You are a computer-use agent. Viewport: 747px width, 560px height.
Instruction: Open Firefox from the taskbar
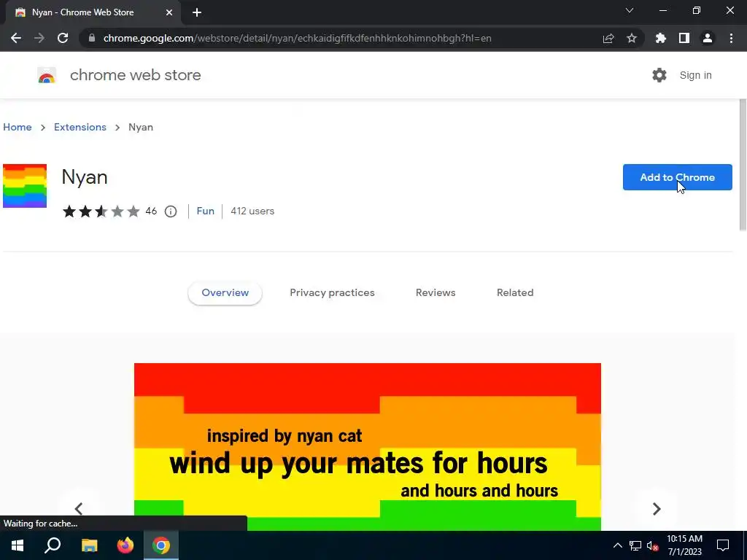pyautogui.click(x=125, y=545)
